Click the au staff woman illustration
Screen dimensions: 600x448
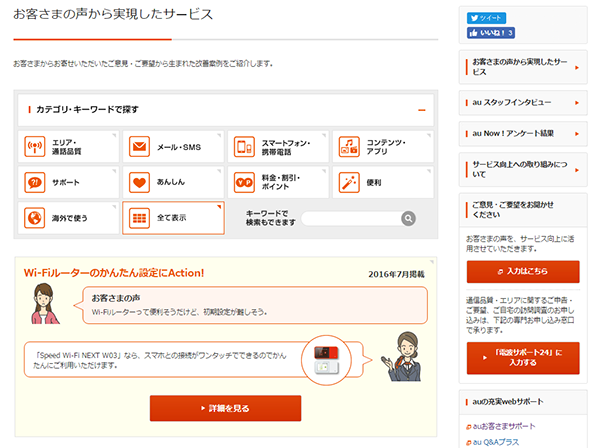403,357
